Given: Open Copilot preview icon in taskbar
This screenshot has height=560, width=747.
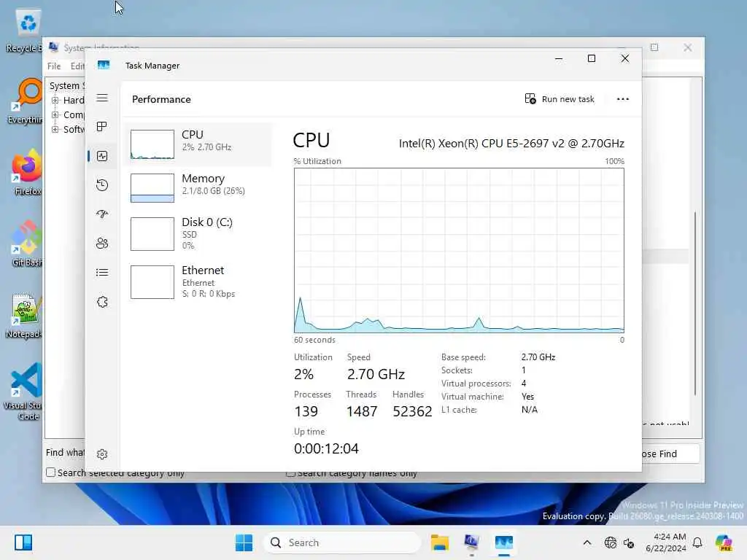Looking at the screenshot, I should [724, 542].
